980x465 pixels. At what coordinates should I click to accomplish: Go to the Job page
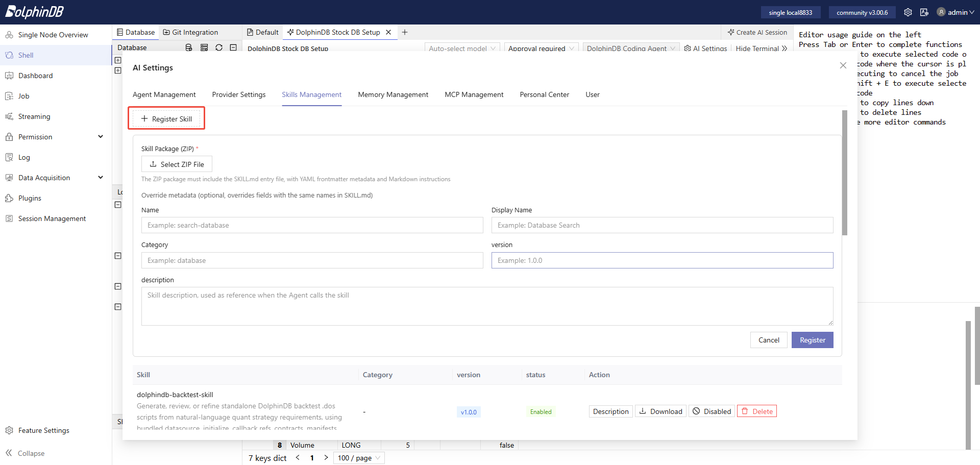point(23,96)
